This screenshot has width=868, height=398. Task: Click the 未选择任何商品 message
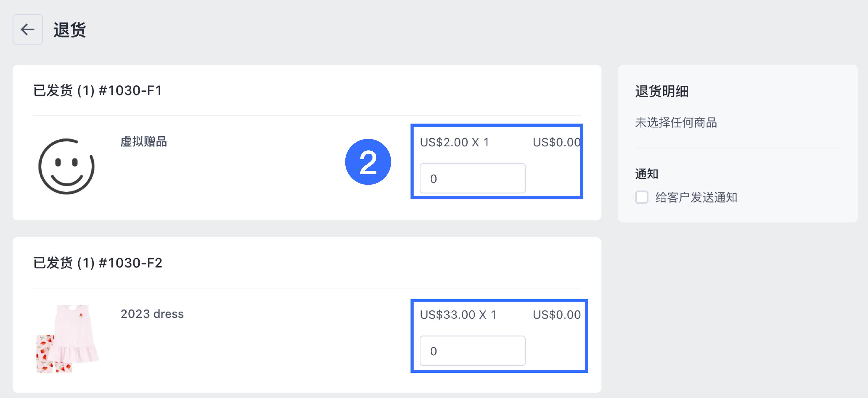point(676,122)
